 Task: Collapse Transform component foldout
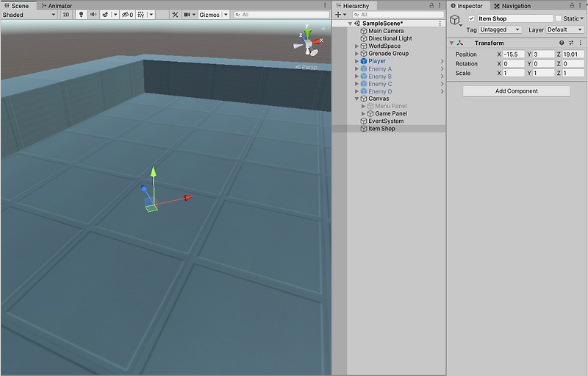[x=451, y=43]
